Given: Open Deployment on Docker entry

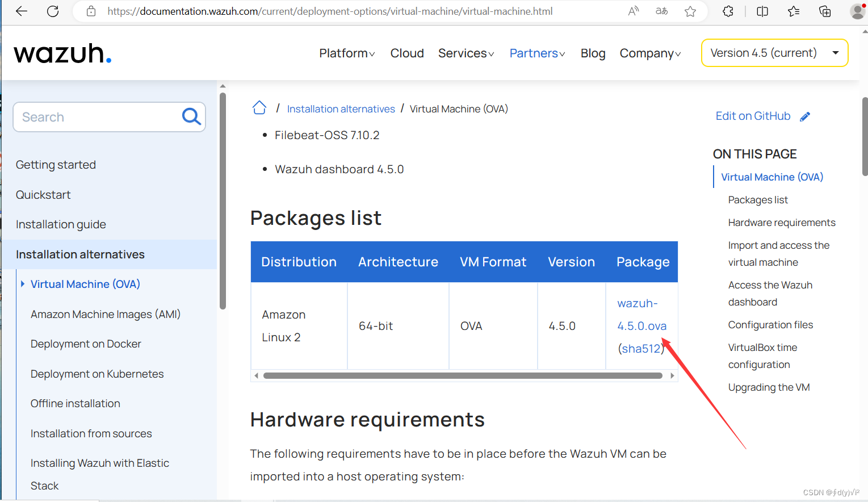Looking at the screenshot, I should pos(86,344).
